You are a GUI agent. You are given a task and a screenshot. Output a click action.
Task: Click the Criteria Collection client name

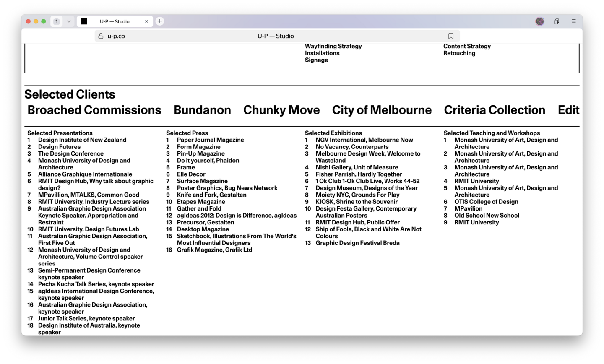coord(495,110)
